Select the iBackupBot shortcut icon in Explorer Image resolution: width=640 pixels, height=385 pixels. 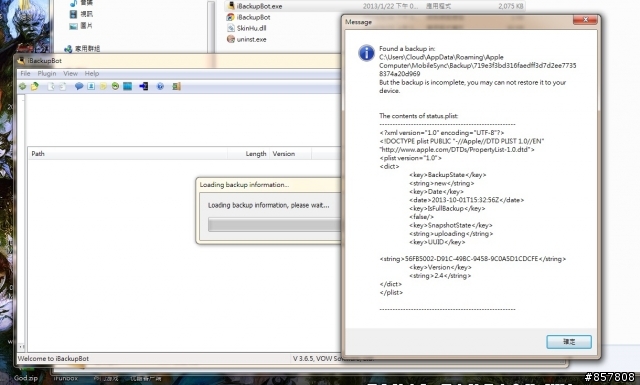(x=231, y=17)
